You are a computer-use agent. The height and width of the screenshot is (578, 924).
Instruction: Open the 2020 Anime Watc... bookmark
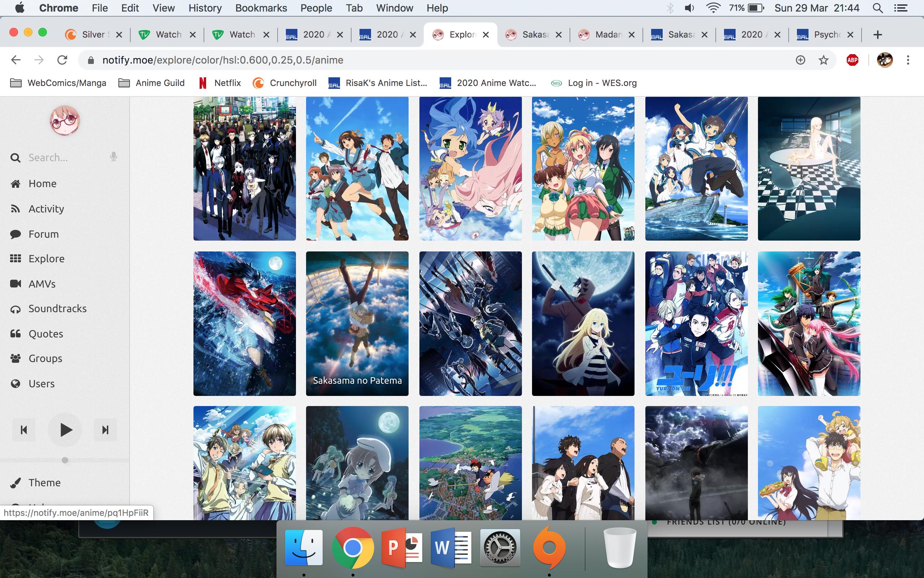[x=488, y=83]
